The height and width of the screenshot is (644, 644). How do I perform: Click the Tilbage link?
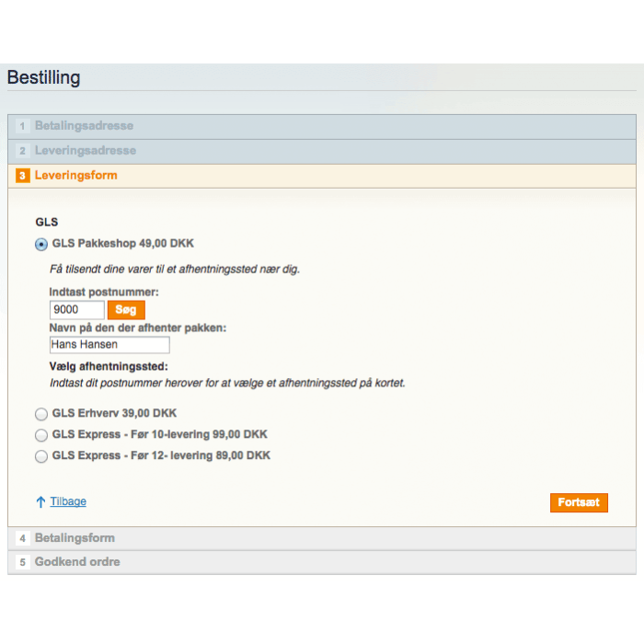pyautogui.click(x=68, y=501)
